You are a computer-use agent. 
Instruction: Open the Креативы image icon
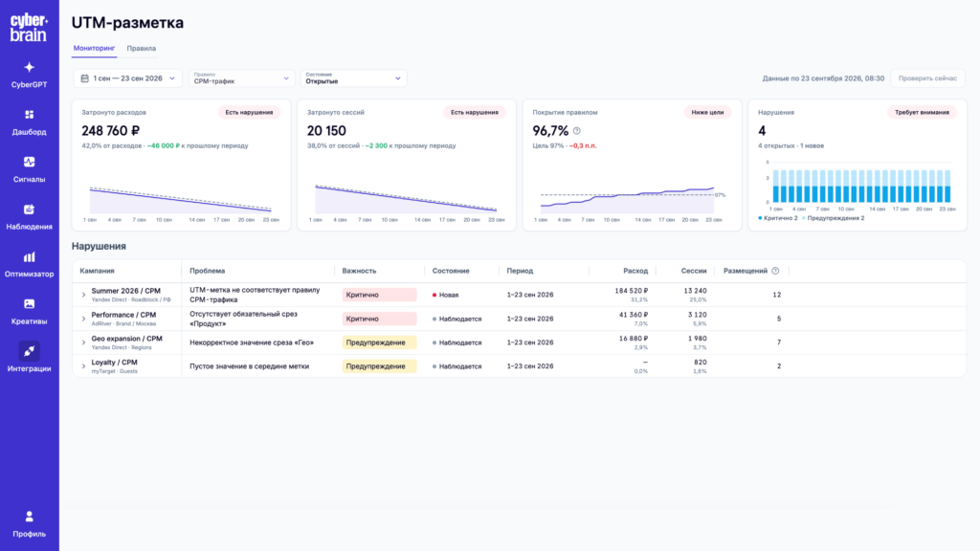click(x=30, y=304)
